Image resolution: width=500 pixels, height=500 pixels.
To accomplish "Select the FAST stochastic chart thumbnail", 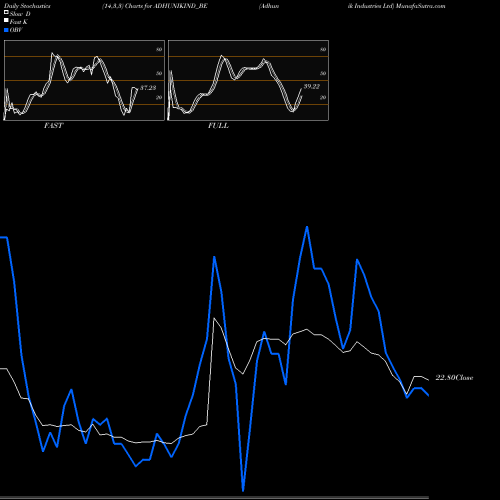I will 84,80.
